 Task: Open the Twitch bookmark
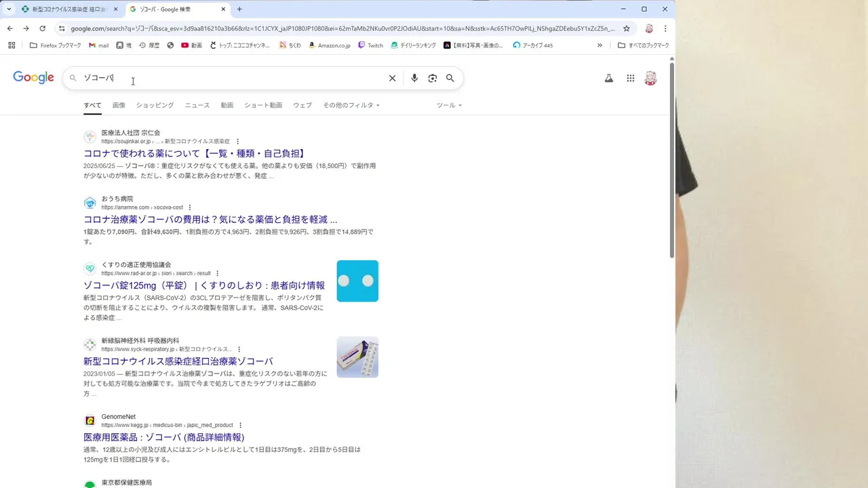coord(371,45)
